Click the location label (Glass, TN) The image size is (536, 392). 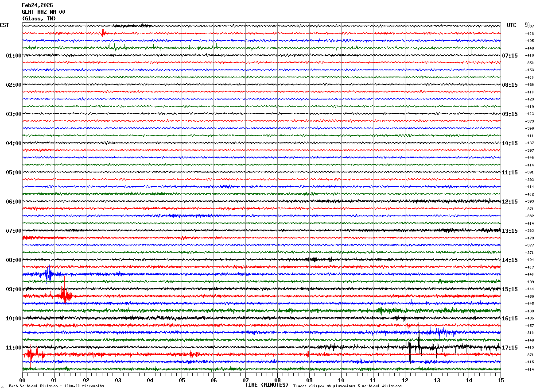pos(39,19)
